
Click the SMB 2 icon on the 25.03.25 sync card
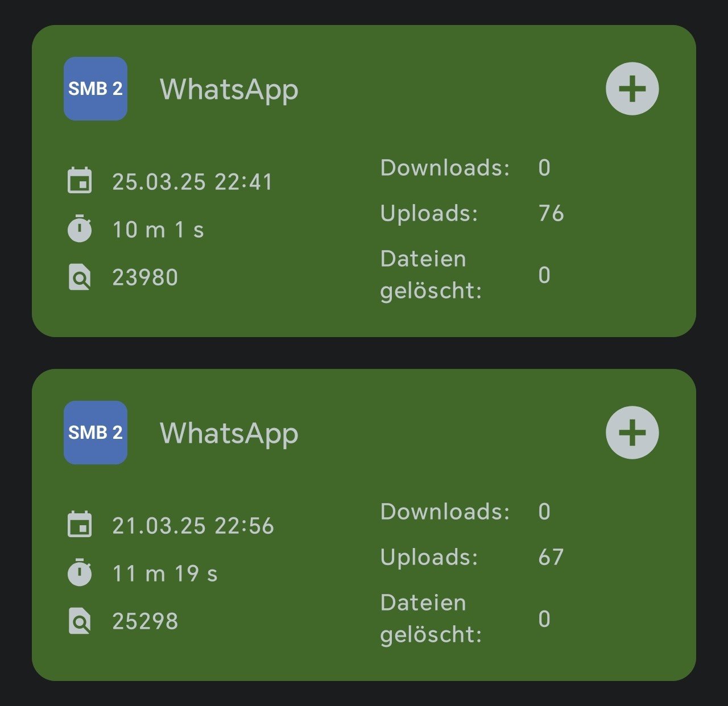coord(96,89)
